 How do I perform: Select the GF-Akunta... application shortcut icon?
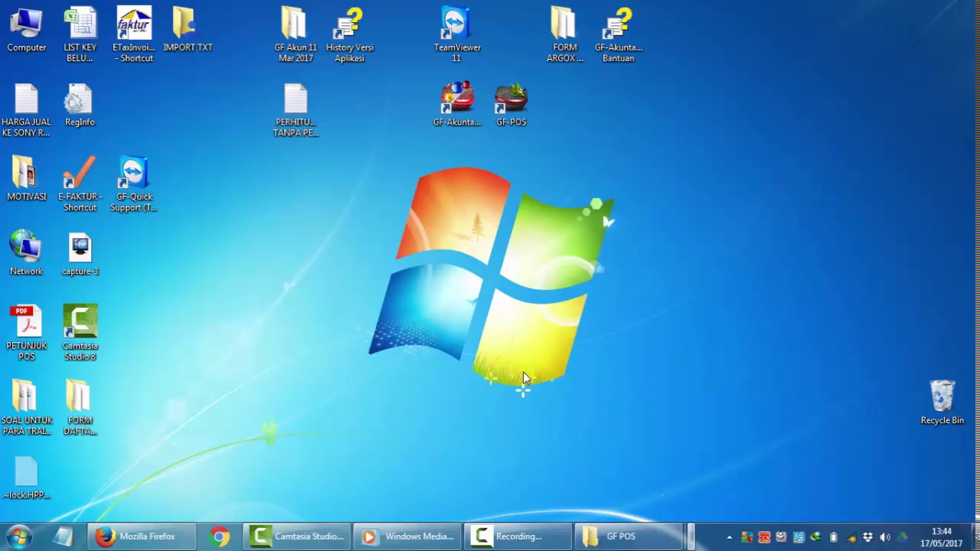(x=457, y=105)
